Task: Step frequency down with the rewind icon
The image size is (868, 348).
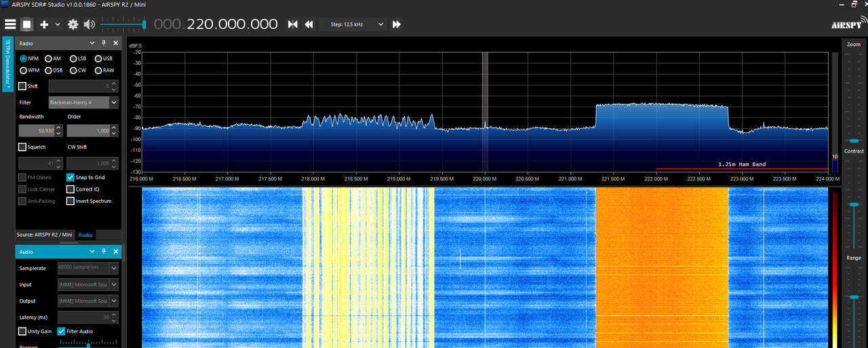Action: pos(309,24)
